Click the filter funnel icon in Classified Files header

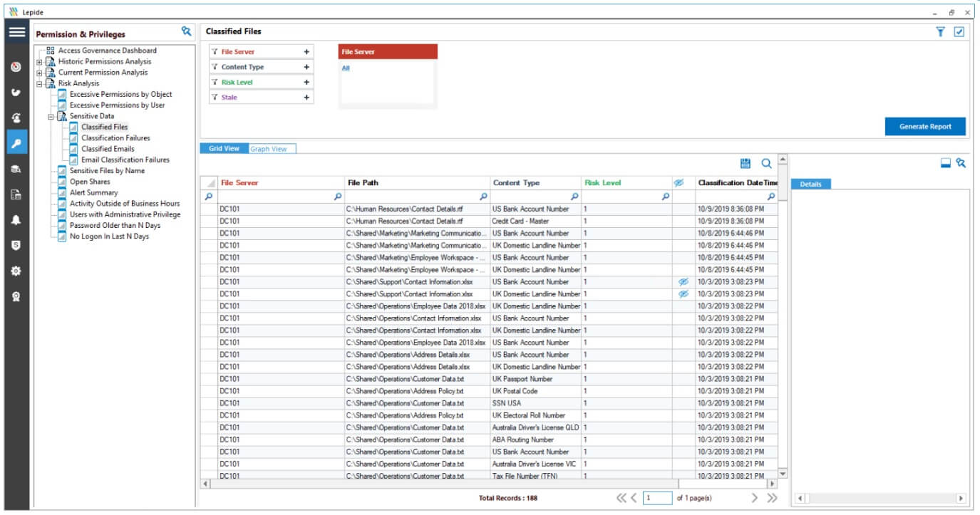point(941,31)
